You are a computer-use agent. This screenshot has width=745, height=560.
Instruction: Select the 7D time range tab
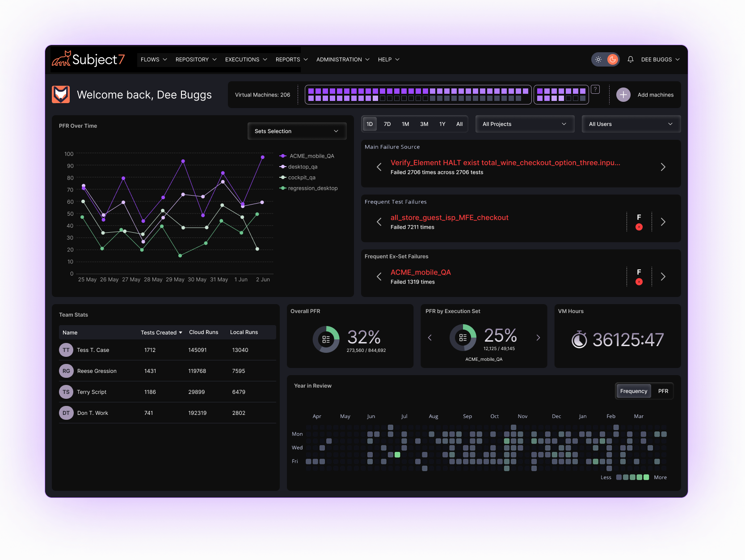387,124
